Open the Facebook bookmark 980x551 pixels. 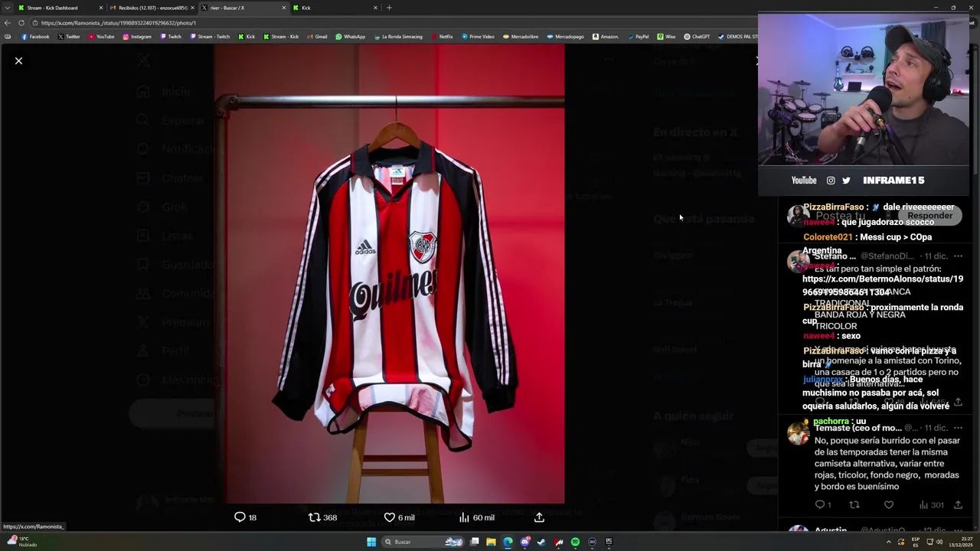point(35,37)
